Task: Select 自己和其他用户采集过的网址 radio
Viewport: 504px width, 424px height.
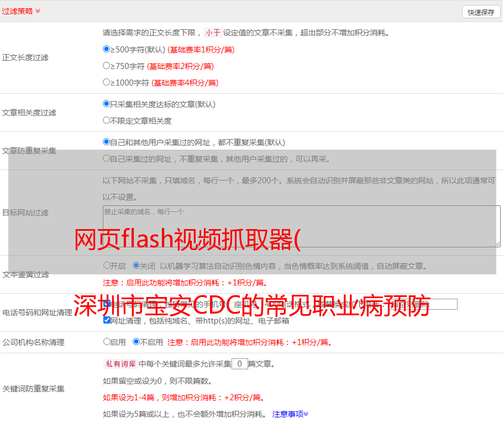Action: (x=106, y=142)
